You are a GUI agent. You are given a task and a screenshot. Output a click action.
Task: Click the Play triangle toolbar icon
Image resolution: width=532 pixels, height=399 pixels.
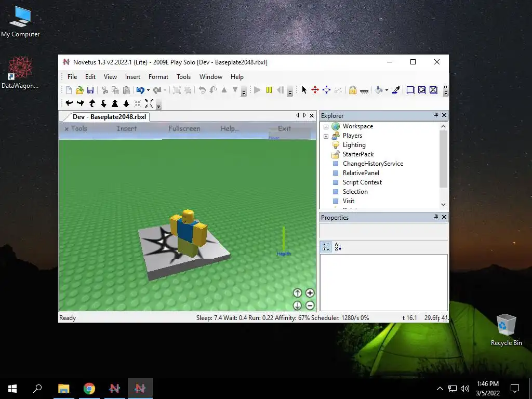tap(257, 90)
